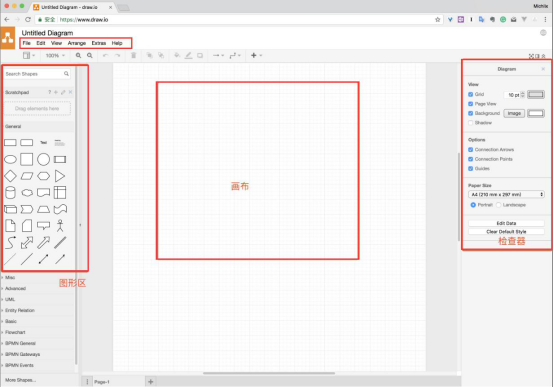Select the ellipse shape in General

[x=10, y=159]
